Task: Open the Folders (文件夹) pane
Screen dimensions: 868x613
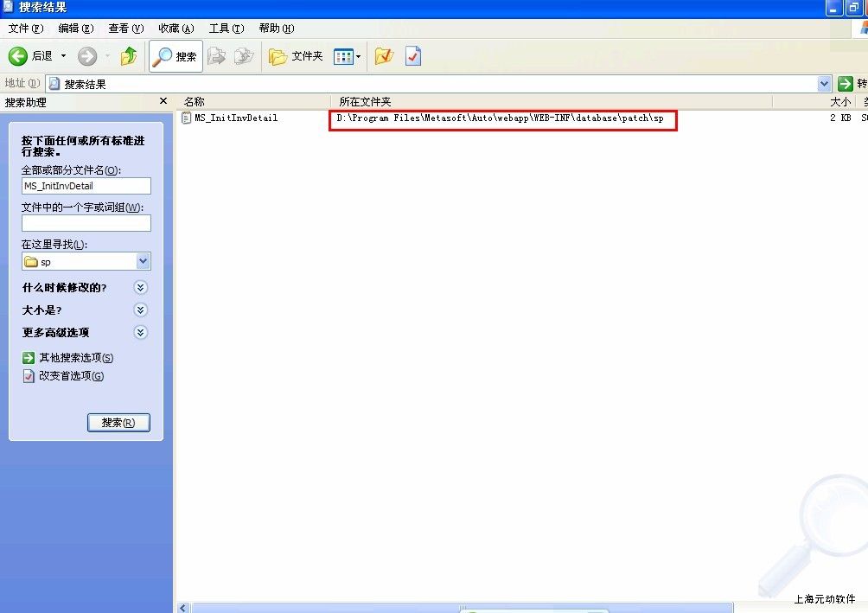Action: tap(296, 56)
